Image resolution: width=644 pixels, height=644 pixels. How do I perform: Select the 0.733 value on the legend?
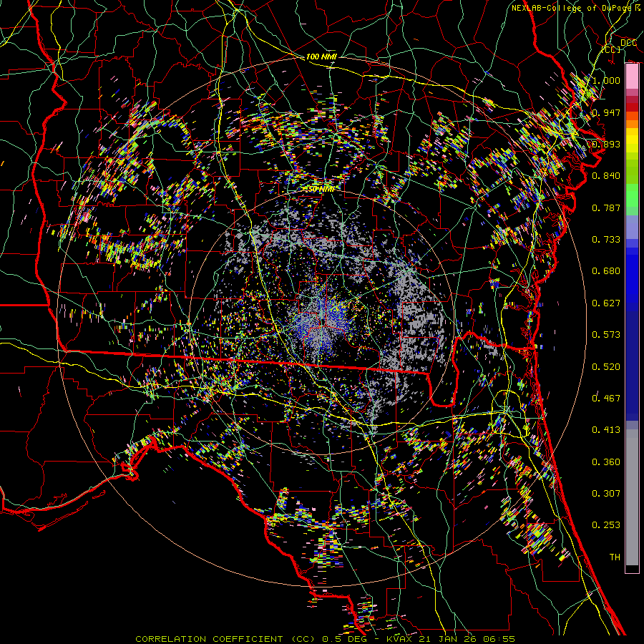click(606, 240)
